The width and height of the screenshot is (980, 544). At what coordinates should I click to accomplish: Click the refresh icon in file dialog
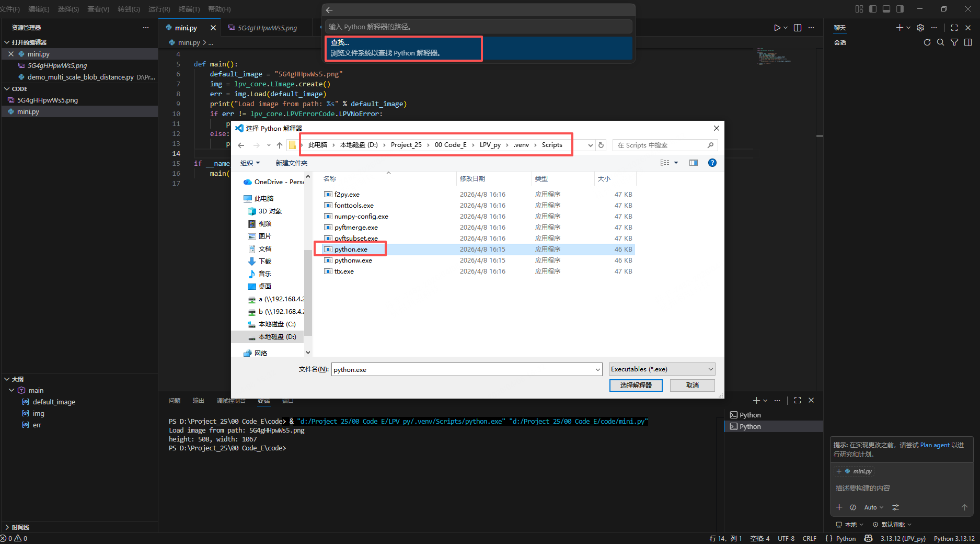pos(601,145)
